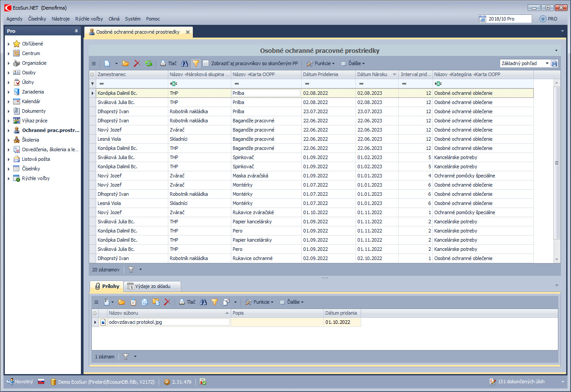Click the binoculars icon in Prílohy toolbar
This screenshot has width=571, height=392.
(x=203, y=302)
